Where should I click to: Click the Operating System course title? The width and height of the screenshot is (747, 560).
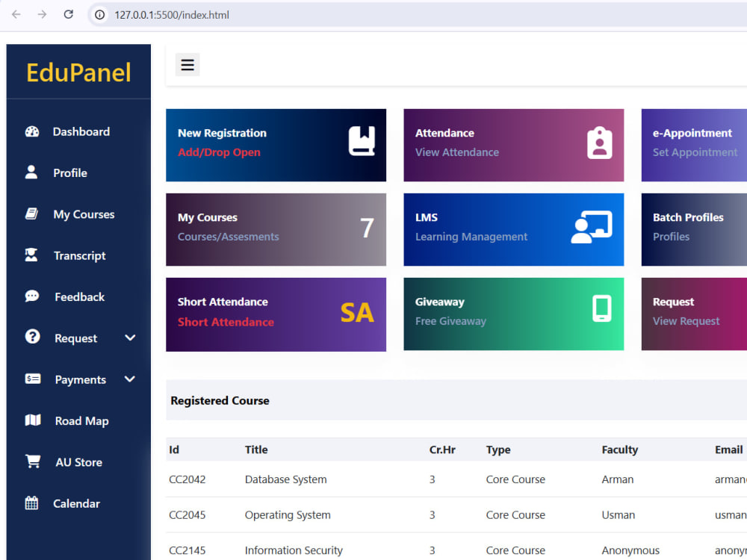[288, 515]
